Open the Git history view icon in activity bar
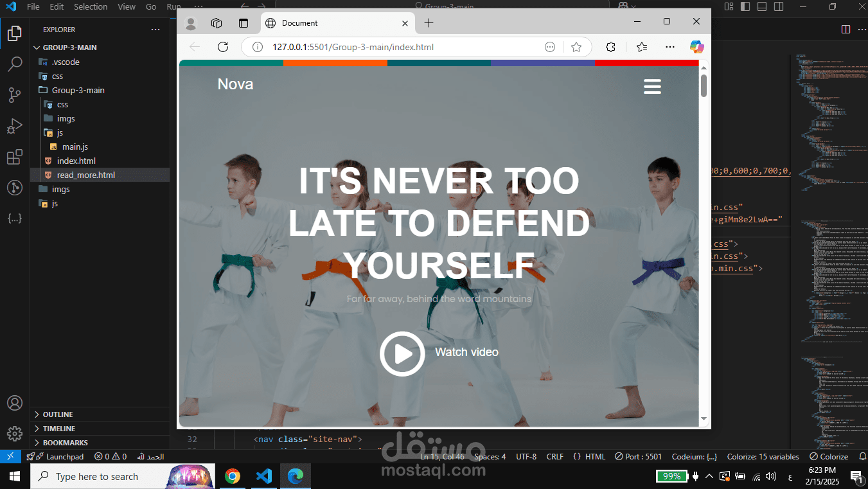This screenshot has width=868, height=489. 15,188
